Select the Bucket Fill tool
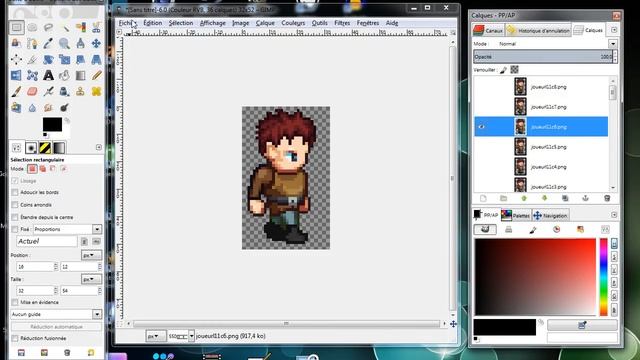Screen dimensions: 640x360 64,76
